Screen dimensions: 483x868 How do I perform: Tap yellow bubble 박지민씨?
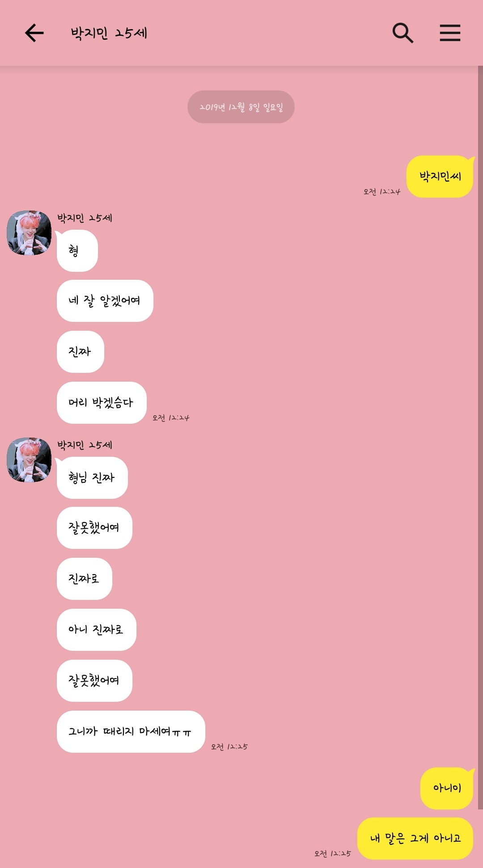tap(440, 177)
